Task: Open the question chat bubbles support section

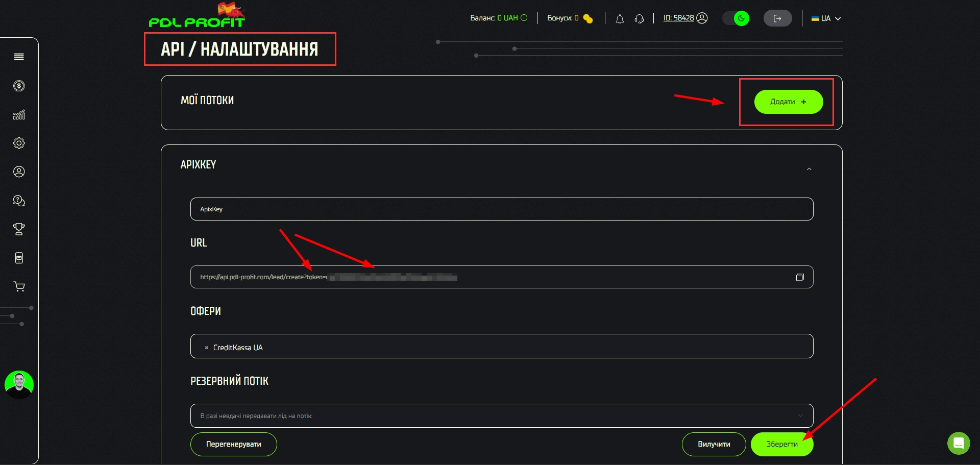Action: click(x=19, y=201)
